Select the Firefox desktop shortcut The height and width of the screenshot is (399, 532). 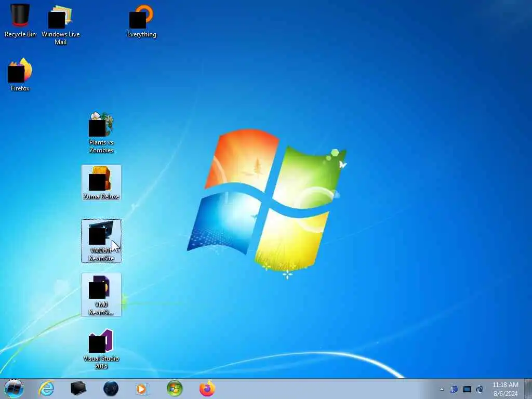click(x=20, y=75)
